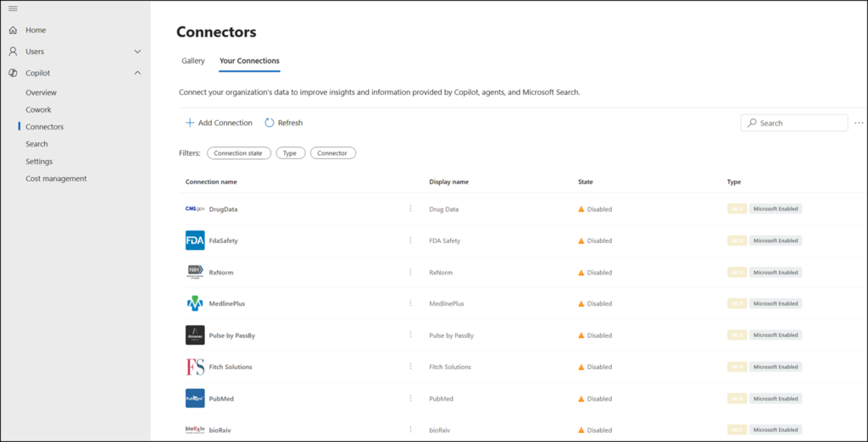
Task: Expand the Users section chevron
Action: (x=138, y=52)
